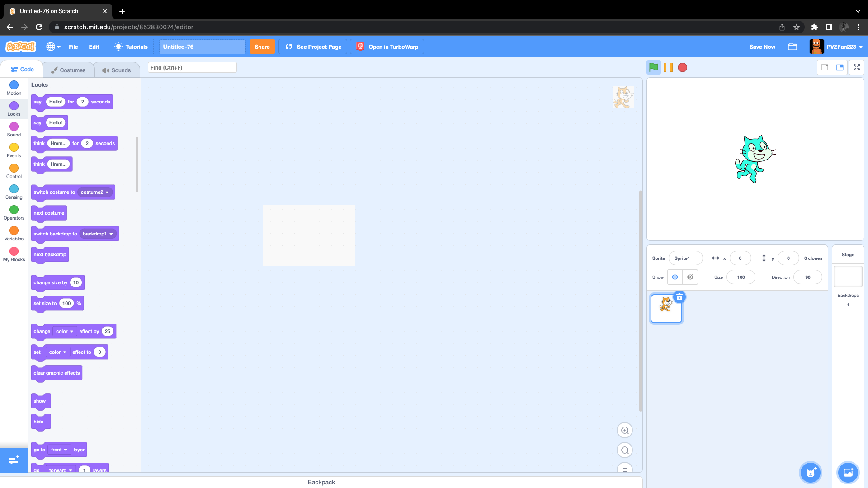Open the File menu
868x488 pixels.
(x=73, y=47)
